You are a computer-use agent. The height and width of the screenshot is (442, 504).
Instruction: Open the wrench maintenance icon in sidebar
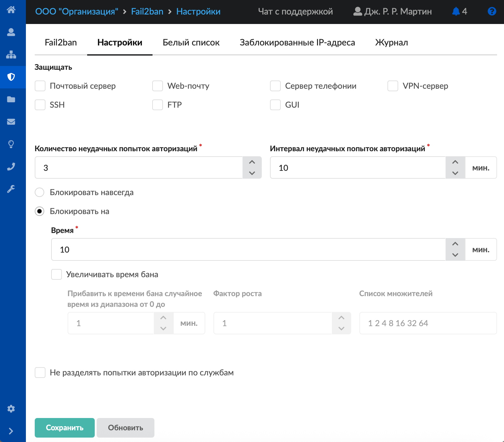[11, 189]
